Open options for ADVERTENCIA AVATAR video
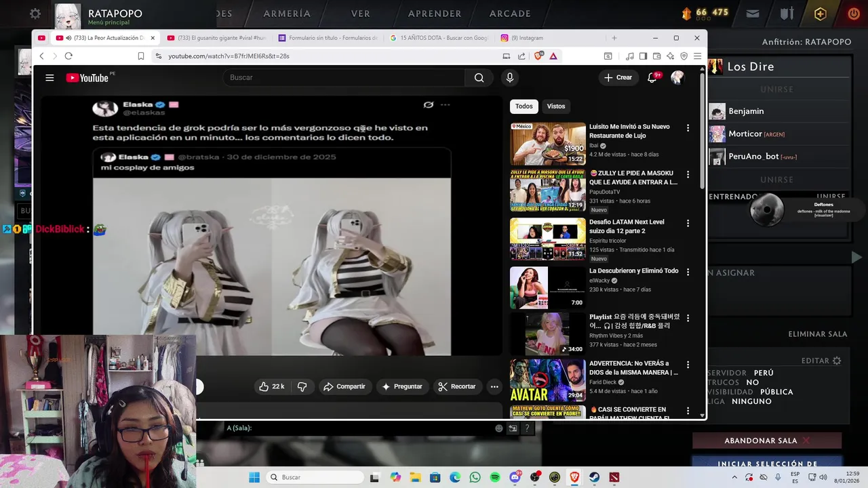The height and width of the screenshot is (488, 868). tap(688, 364)
